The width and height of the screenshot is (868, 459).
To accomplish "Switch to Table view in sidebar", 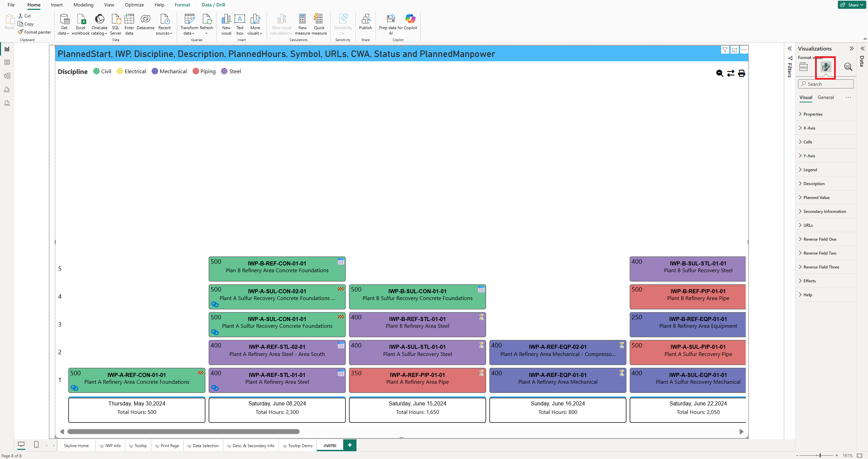I will (7, 62).
